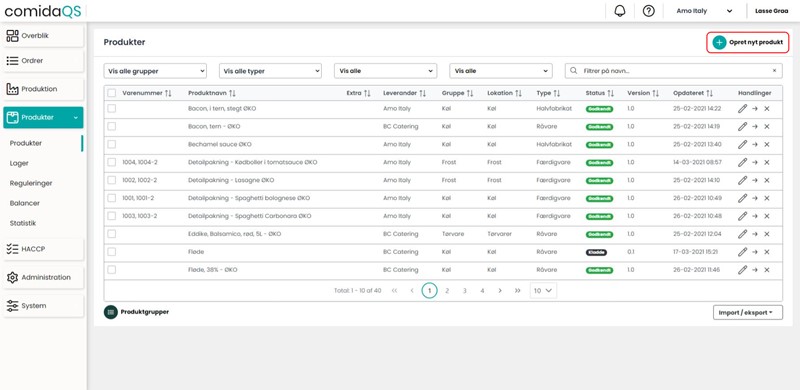The image size is (800, 390).
Task: Open Administration in the sidebar
Action: tap(43, 278)
